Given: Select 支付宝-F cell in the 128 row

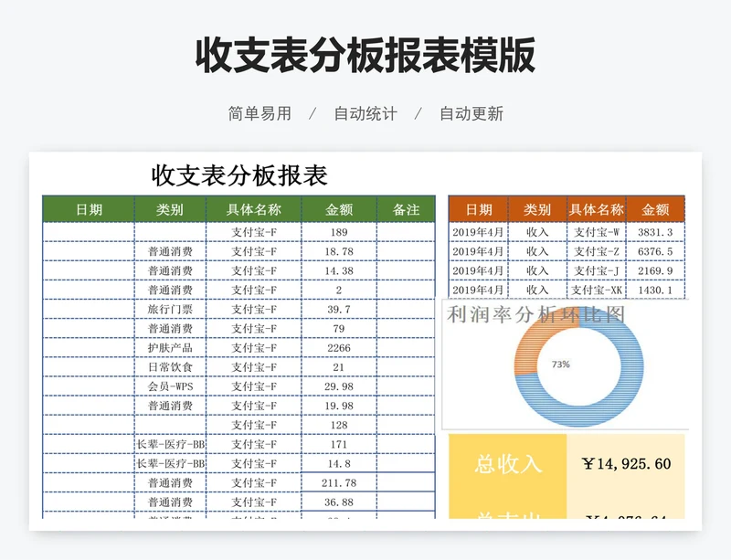Looking at the screenshot, I should 254,425.
